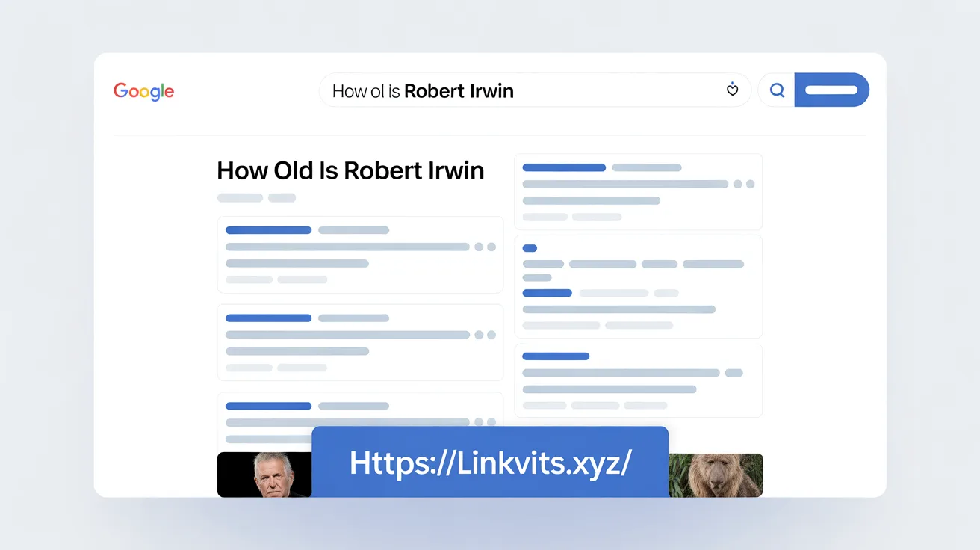980x550 pixels.
Task: Open the Https://Linkvits.xyz/ link banner
Action: point(490,463)
